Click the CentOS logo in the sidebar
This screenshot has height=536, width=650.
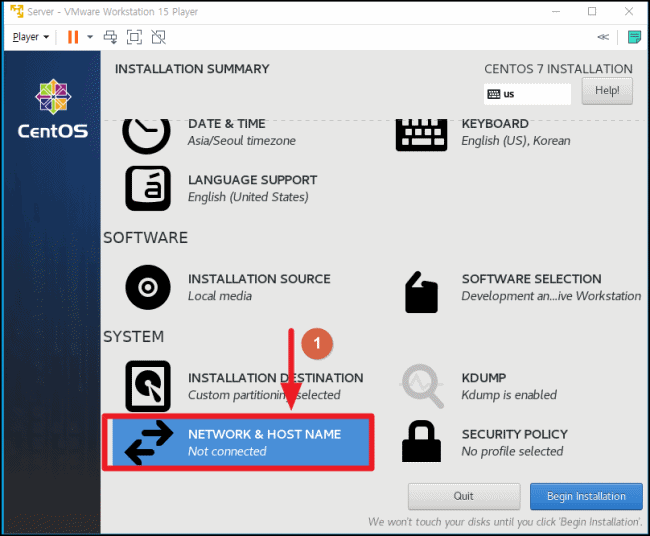pyautogui.click(x=53, y=109)
